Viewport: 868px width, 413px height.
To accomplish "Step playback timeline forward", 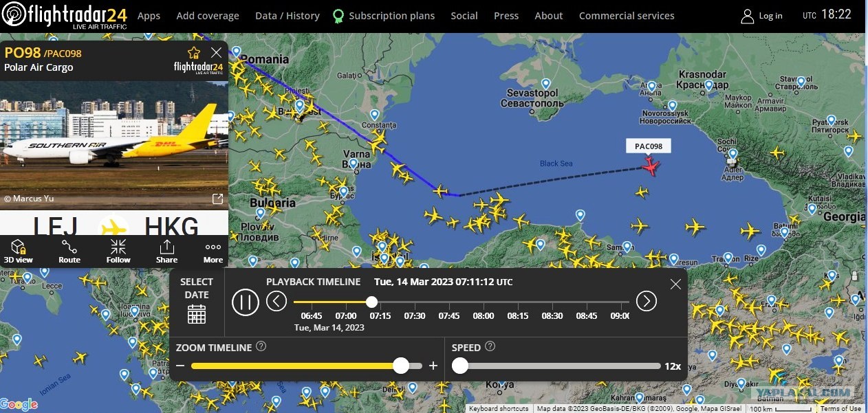I will [647, 301].
